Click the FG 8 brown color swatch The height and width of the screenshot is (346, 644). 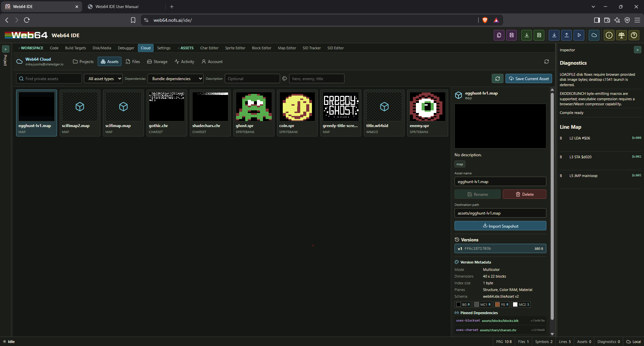click(502, 304)
